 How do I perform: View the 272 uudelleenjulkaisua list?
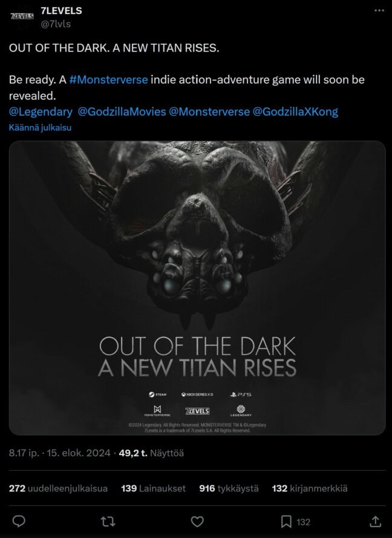click(x=58, y=488)
